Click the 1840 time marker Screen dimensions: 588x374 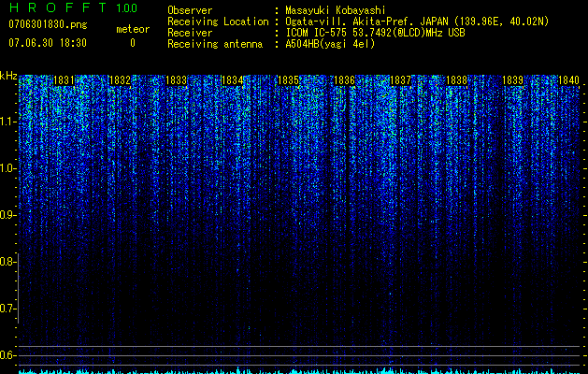tap(569, 80)
